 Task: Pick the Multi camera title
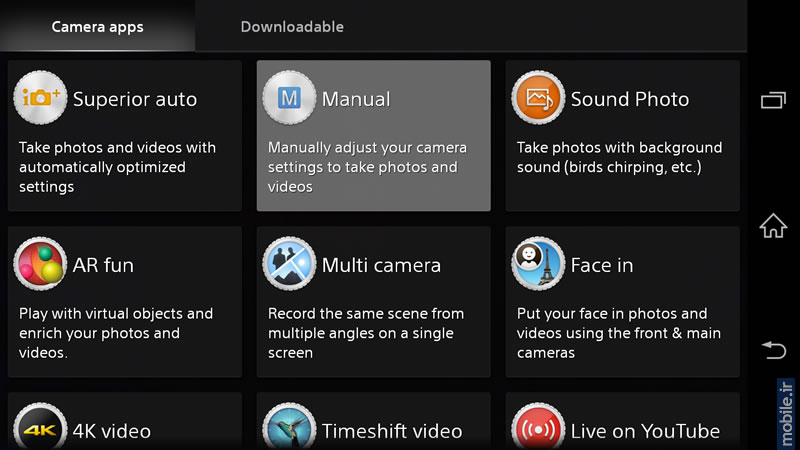tap(381, 265)
